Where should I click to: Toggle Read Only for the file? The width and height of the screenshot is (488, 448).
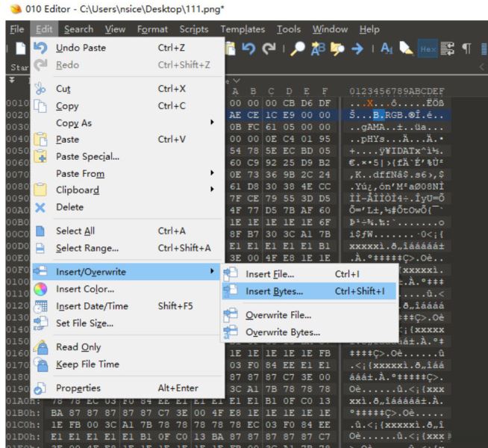tap(79, 346)
